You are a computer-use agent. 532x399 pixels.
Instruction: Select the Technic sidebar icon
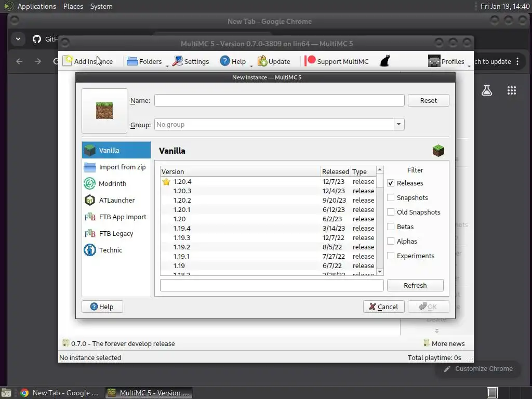(x=90, y=250)
